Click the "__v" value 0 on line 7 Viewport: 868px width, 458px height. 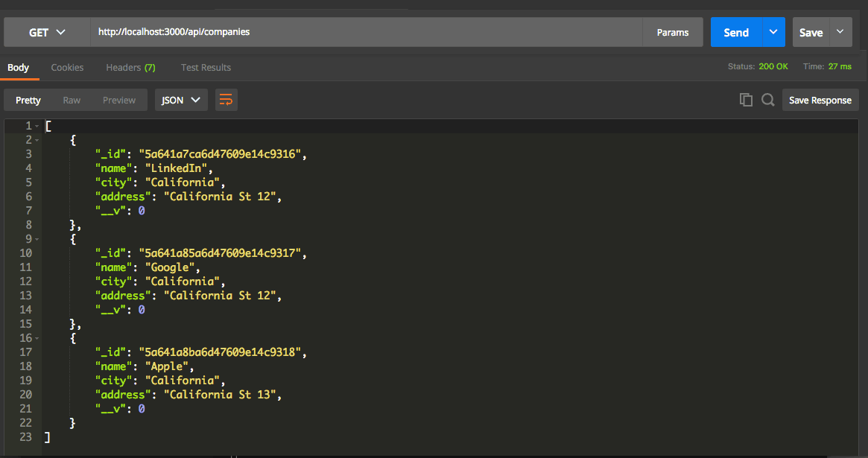142,211
